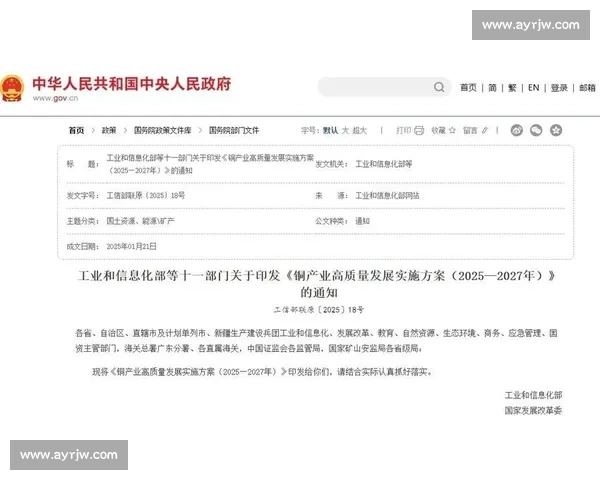Click the national emblem logo
Viewport: 600px width, 480px height.
(12, 88)
